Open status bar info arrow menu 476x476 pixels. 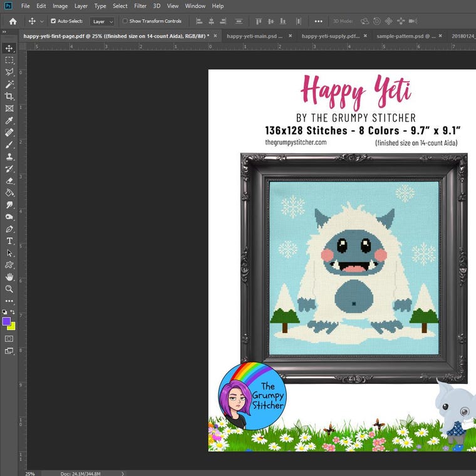122,473
